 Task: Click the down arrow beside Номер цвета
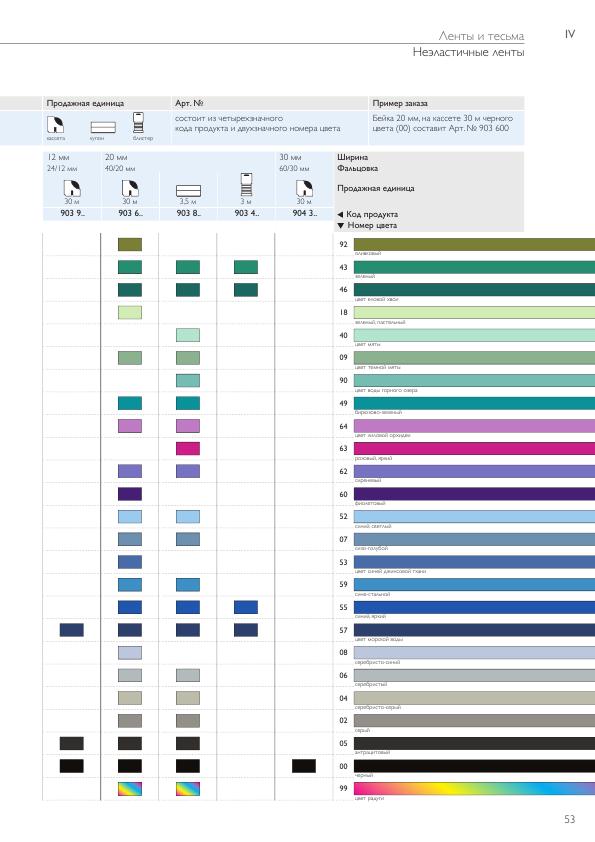tap(340, 226)
